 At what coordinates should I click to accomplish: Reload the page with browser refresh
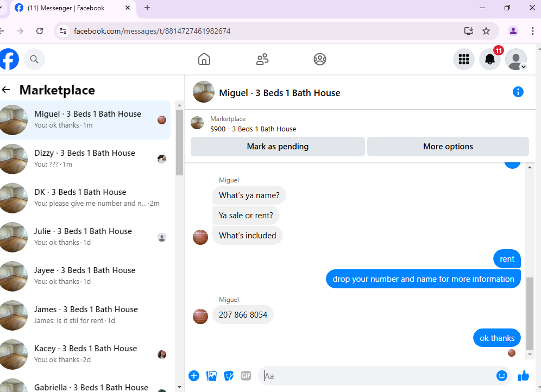point(40,31)
